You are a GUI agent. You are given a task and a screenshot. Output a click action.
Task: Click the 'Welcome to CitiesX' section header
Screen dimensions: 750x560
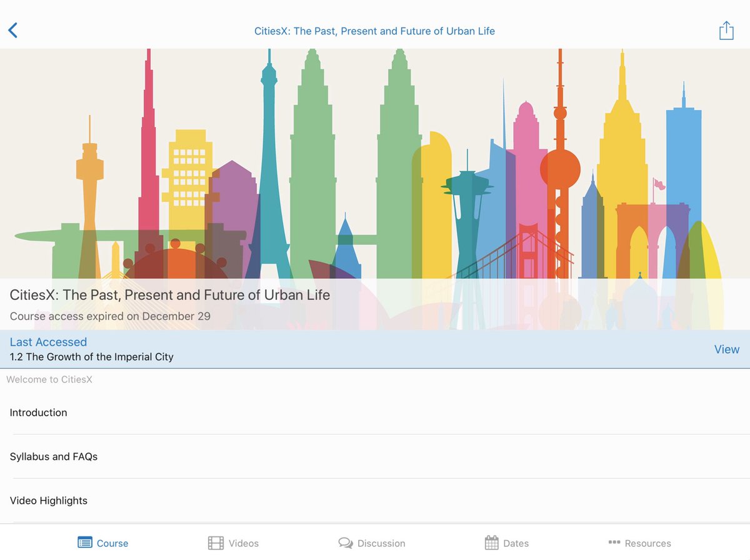[49, 379]
